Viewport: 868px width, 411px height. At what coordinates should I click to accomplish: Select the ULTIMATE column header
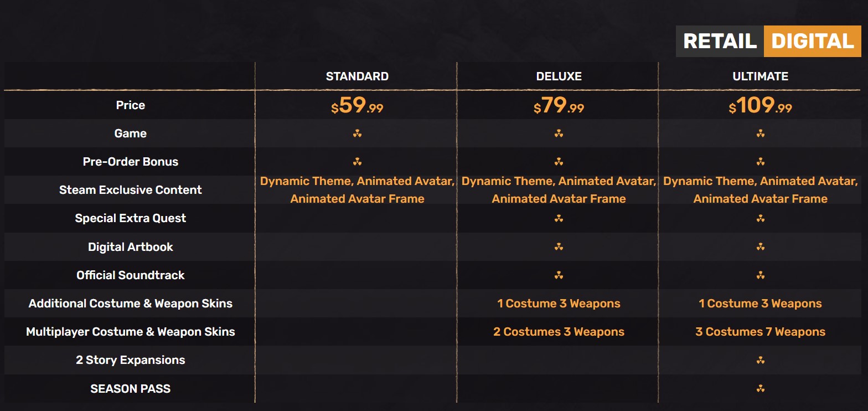760,76
